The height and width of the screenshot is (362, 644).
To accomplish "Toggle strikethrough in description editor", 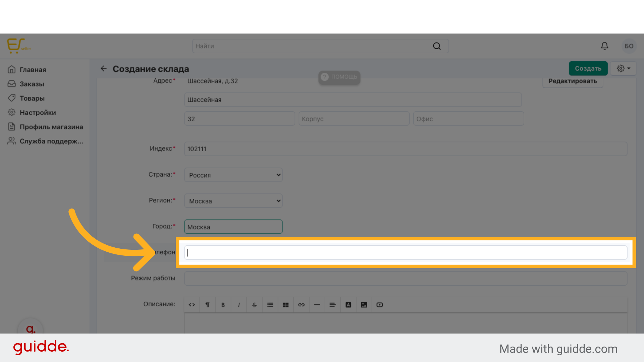I will (x=254, y=305).
